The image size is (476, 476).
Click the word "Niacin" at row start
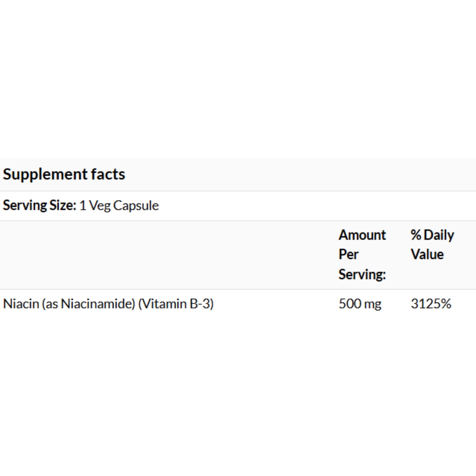(21, 304)
